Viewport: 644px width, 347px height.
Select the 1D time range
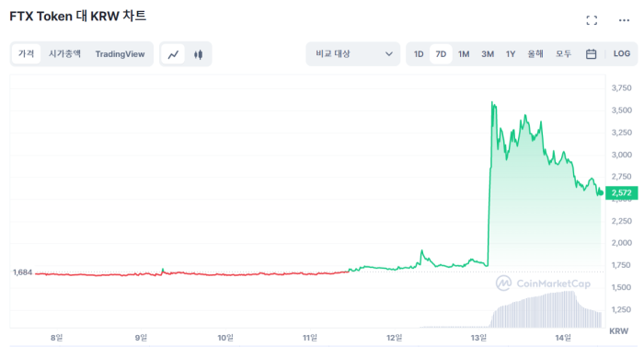(x=419, y=54)
